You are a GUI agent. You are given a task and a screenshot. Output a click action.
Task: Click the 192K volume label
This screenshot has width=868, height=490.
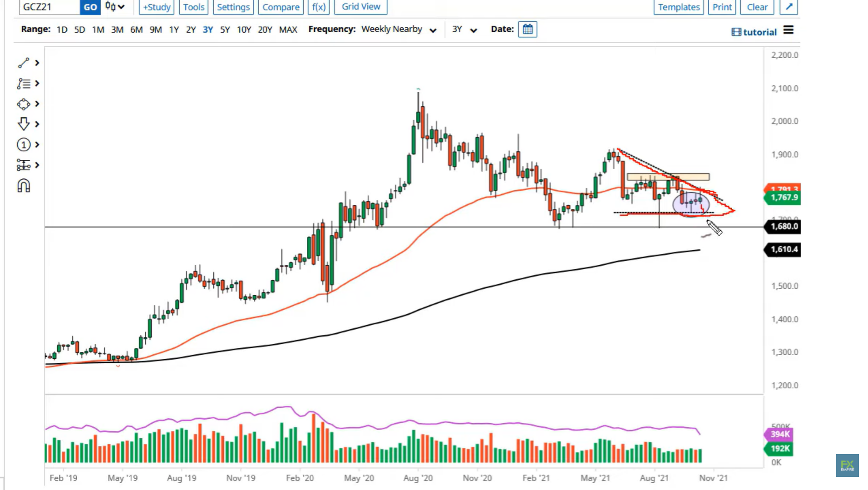(779, 449)
